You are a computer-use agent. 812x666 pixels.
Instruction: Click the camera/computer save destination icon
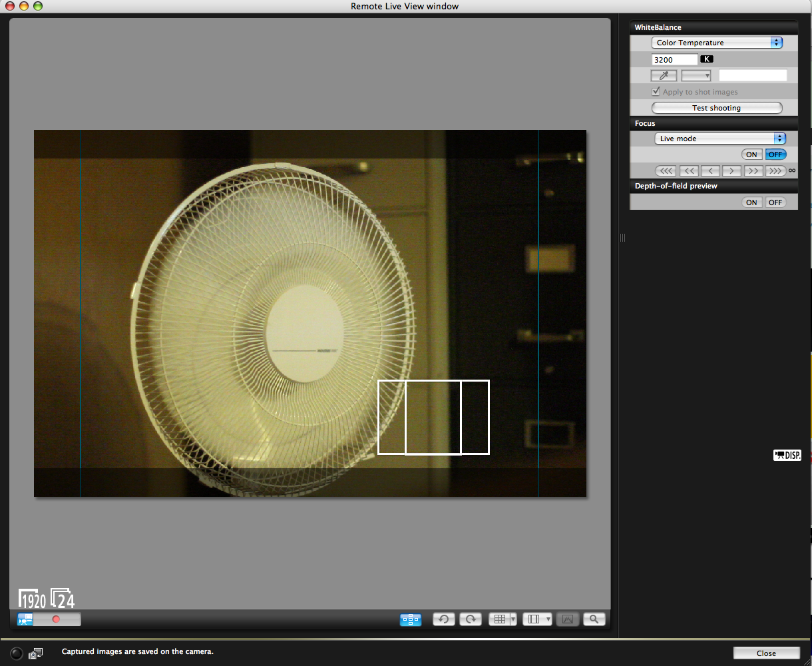click(36, 653)
